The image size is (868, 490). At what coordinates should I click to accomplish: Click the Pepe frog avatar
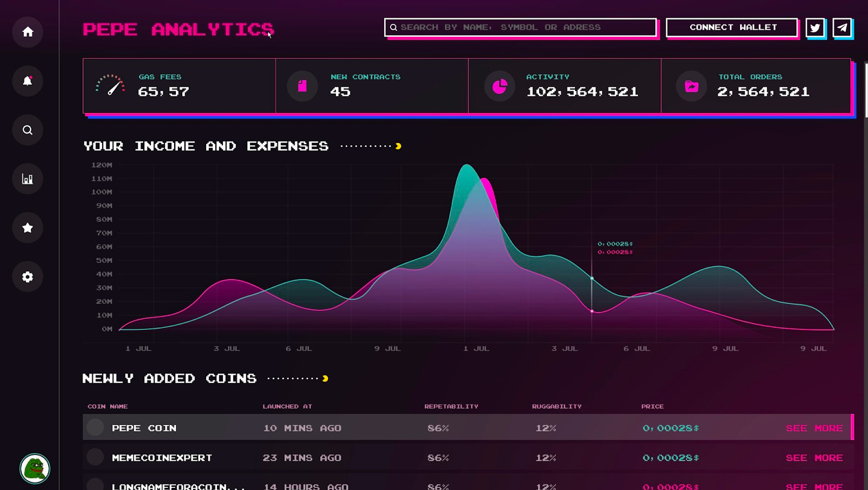(x=35, y=468)
